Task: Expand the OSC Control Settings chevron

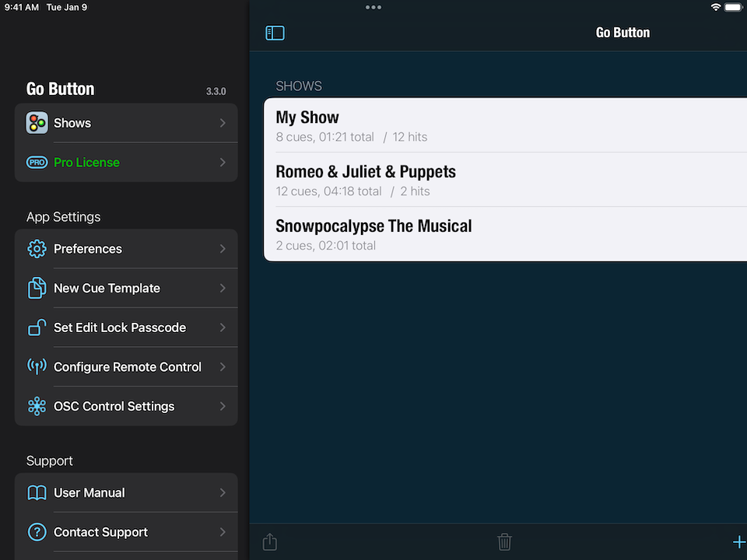Action: coord(223,406)
